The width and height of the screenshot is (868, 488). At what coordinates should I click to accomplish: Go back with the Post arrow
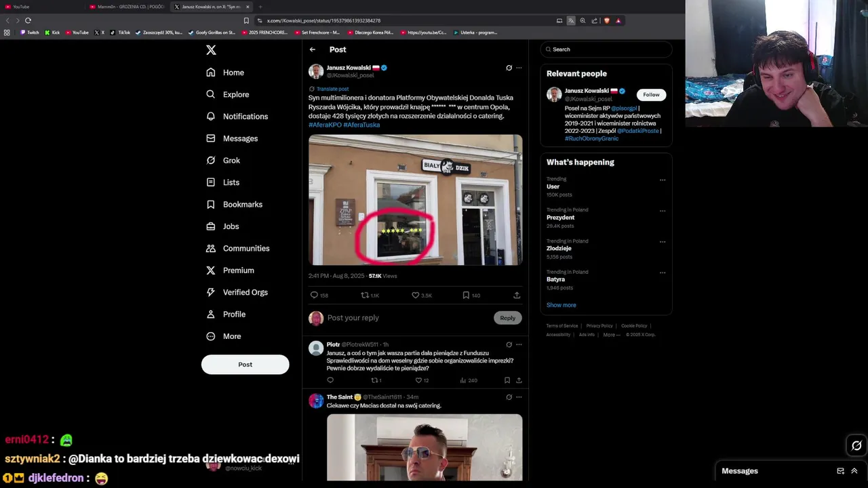pyautogui.click(x=313, y=49)
